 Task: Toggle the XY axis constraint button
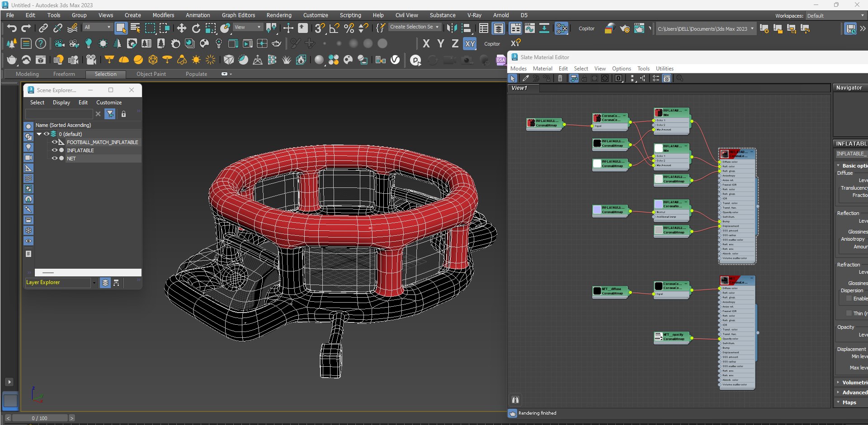(470, 44)
